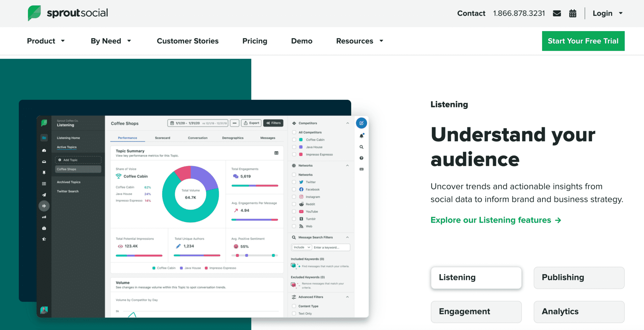Click the green leaf icon in dashboard sidebar
The width and height of the screenshot is (644, 330).
(x=44, y=123)
